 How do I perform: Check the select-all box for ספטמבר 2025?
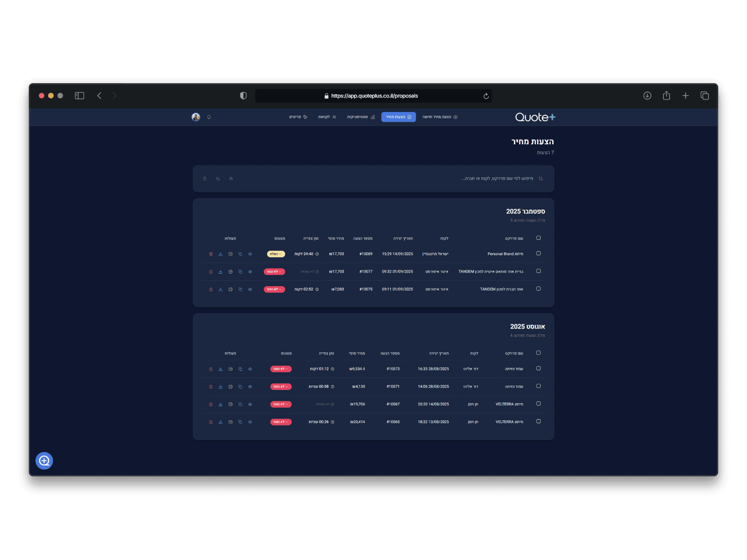(x=538, y=238)
